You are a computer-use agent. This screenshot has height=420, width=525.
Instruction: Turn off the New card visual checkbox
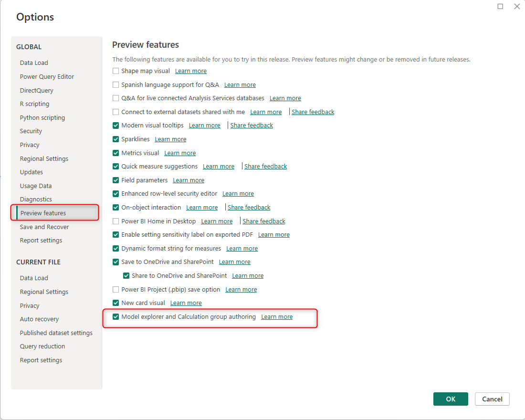point(115,303)
